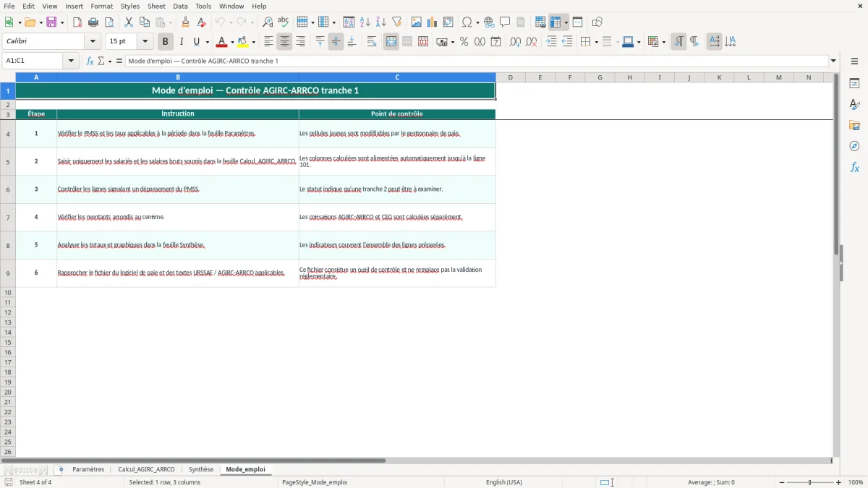Apply the yellow background color swatch
Screen dimensions: 868x488
point(243,42)
